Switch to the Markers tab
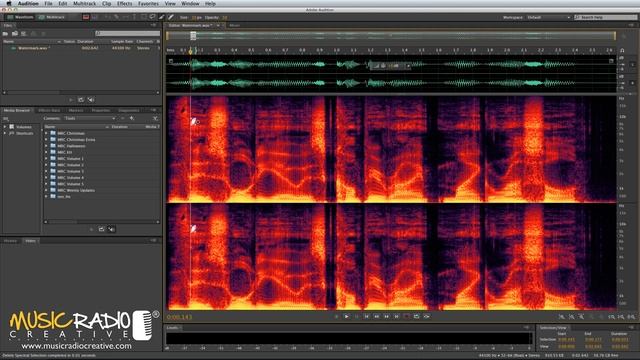 (76, 111)
